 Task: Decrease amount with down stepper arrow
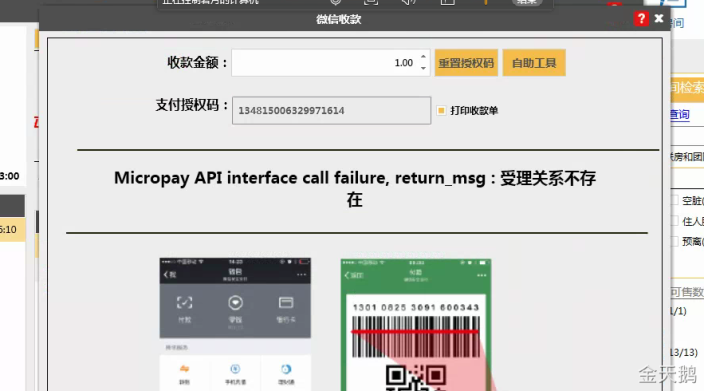pyautogui.click(x=423, y=68)
